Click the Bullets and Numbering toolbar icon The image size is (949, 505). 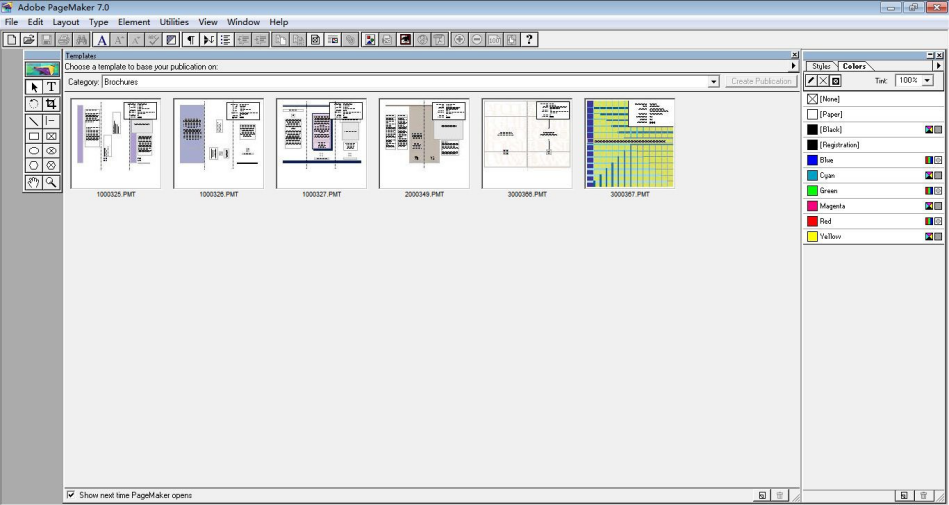coord(226,40)
